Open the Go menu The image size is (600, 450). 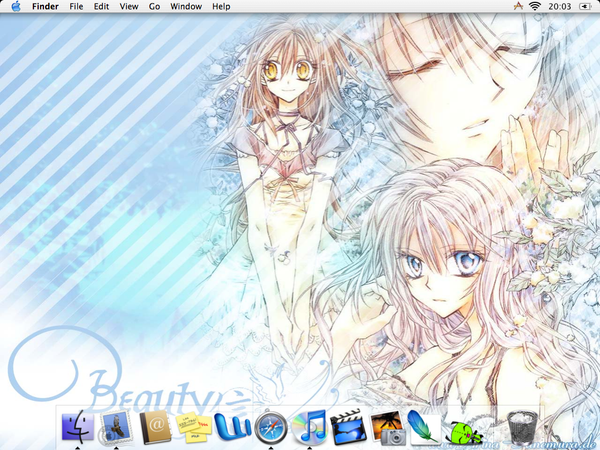point(154,7)
